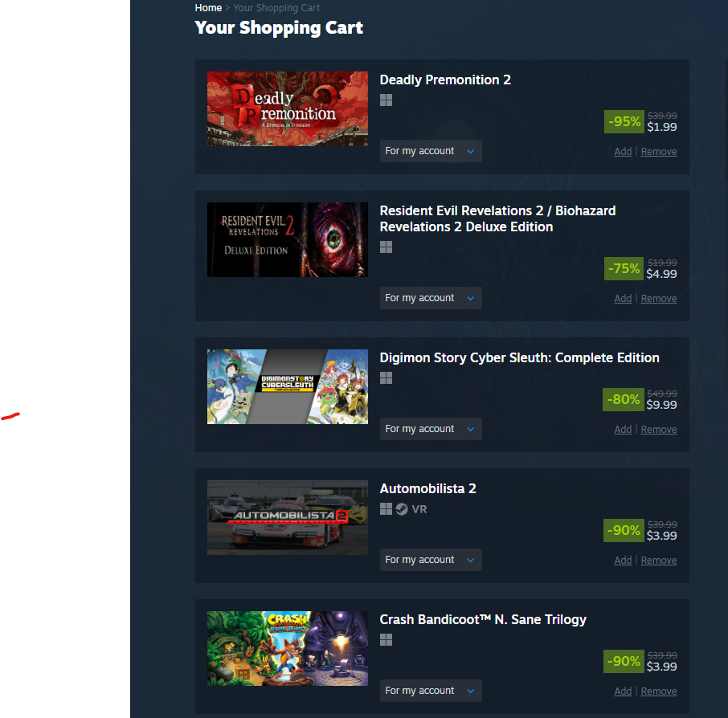
Task: Click the Windows icon under Automobilista 2
Action: click(x=386, y=509)
